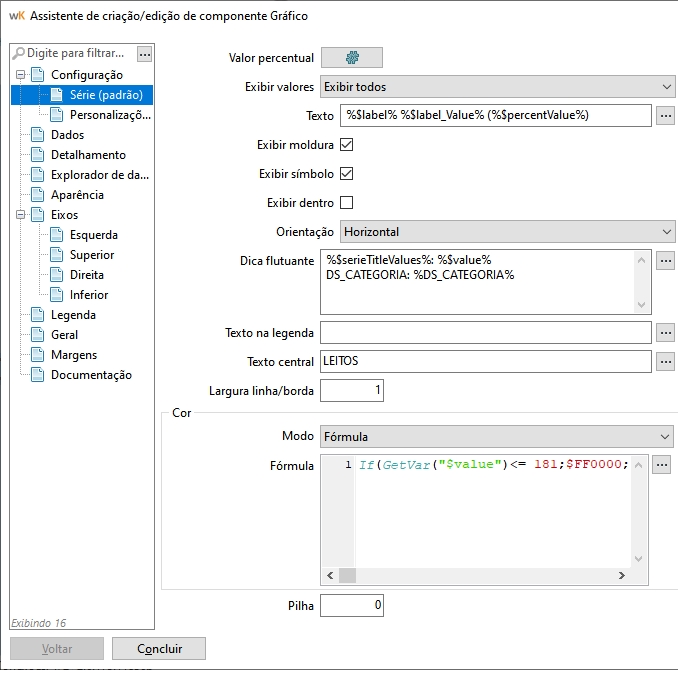
Task: Click the filter options ellipsis button
Action: point(145,53)
